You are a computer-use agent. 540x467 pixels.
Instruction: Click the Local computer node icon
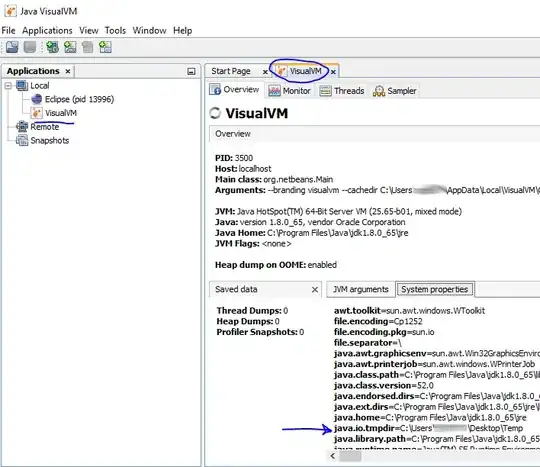(x=22, y=85)
